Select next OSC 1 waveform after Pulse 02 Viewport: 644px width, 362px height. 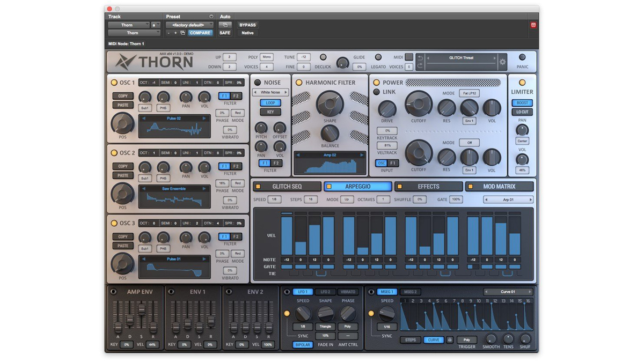(204, 119)
